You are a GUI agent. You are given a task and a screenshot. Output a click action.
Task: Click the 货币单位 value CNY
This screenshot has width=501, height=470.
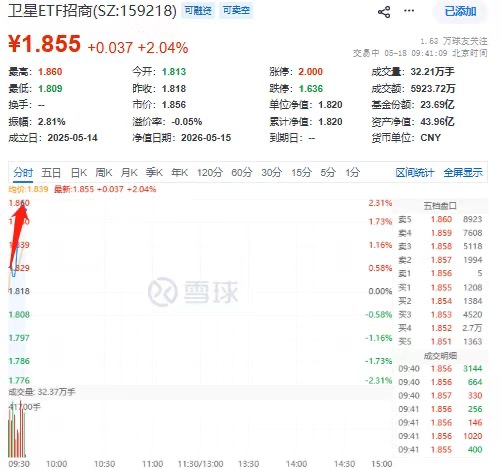430,138
